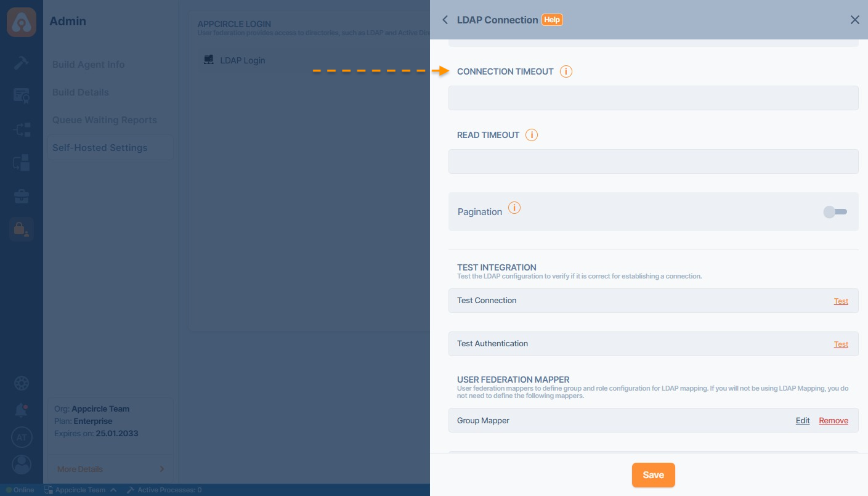Open the notifications bell icon
The width and height of the screenshot is (868, 496).
(x=22, y=410)
